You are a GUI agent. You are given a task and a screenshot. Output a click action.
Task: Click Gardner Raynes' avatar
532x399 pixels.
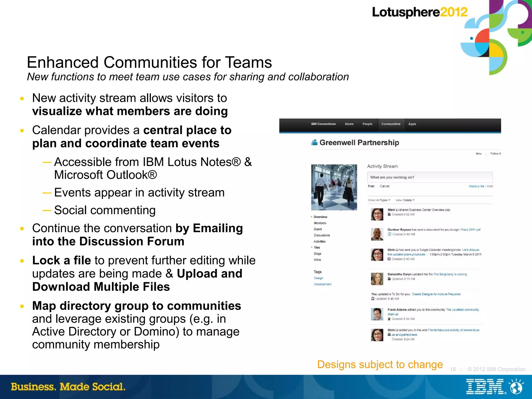pos(377,234)
